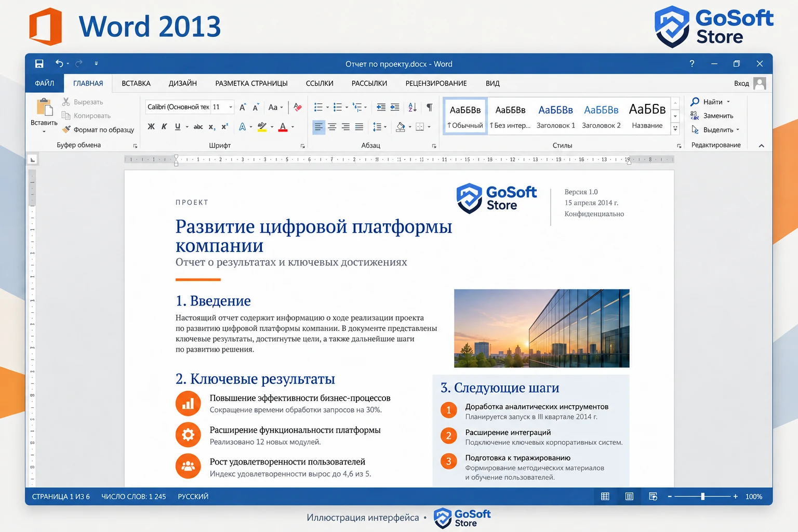Viewport: 798px width, 532px height.
Task: Sort the selected text A to Z
Action: click(x=413, y=107)
